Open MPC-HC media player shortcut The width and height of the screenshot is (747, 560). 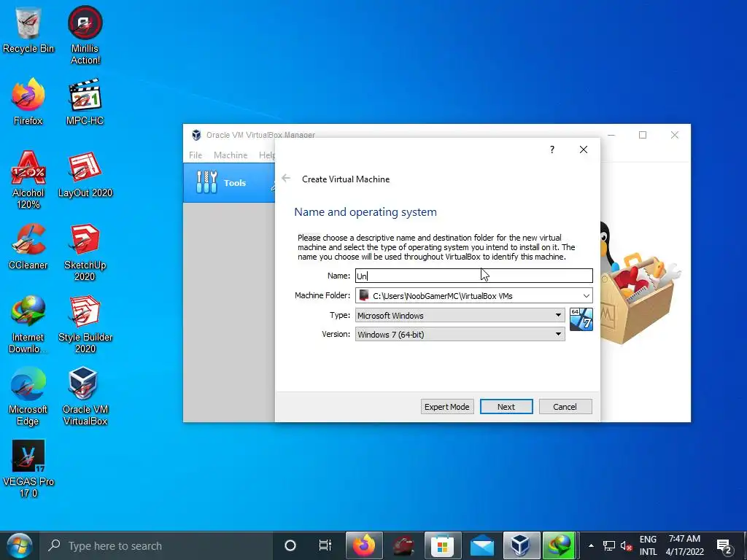click(x=85, y=102)
